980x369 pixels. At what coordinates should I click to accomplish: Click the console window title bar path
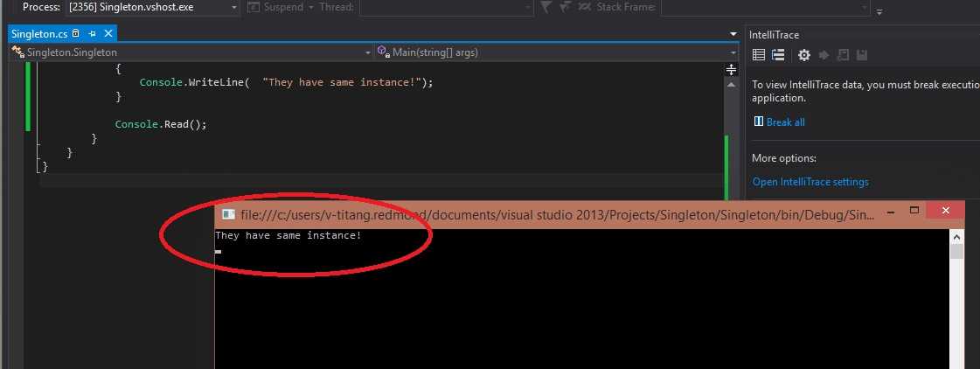click(x=558, y=215)
